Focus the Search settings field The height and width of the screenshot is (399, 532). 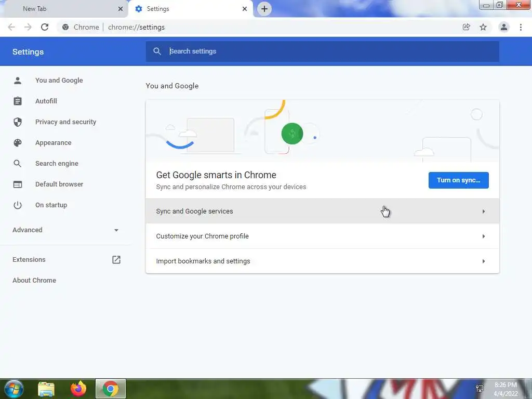322,51
